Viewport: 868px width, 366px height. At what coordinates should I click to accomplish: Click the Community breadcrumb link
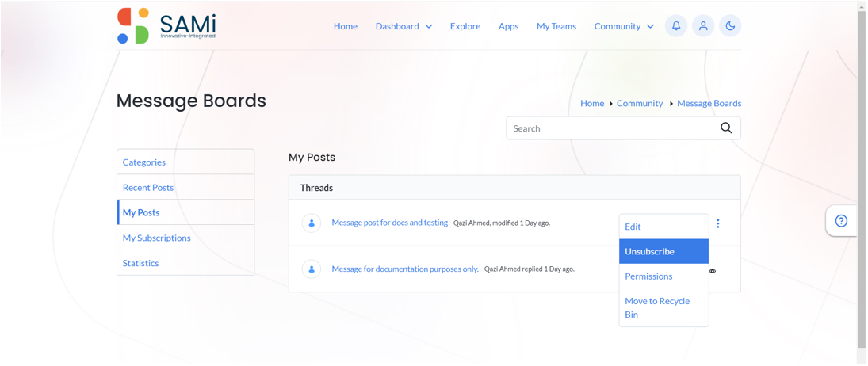[x=640, y=104]
